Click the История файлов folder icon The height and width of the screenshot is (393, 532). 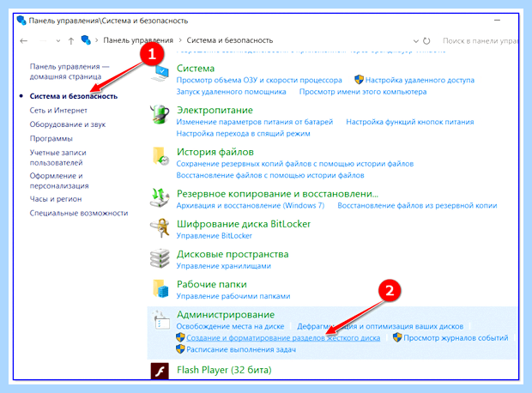coord(160,156)
